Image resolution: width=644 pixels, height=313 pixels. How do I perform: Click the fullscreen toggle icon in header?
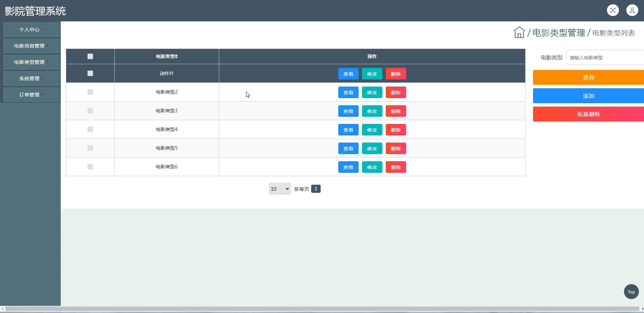tap(613, 10)
